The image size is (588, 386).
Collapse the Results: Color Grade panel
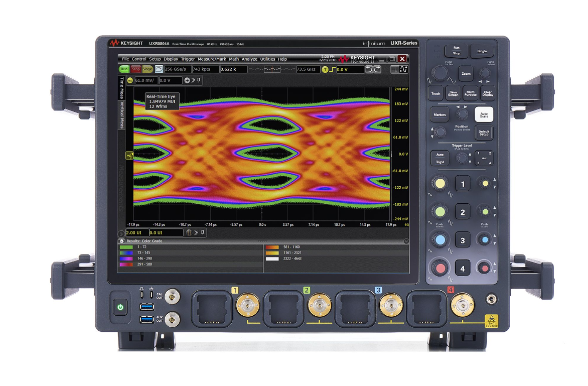click(406, 241)
